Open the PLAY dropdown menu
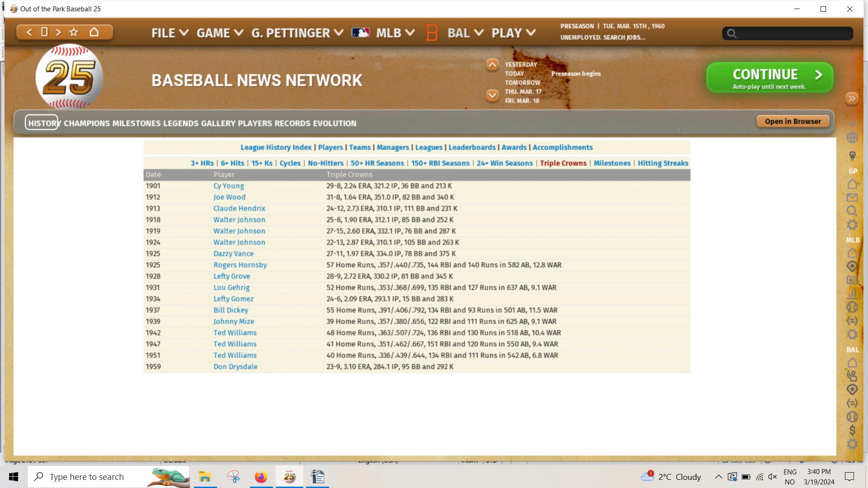 click(x=513, y=33)
